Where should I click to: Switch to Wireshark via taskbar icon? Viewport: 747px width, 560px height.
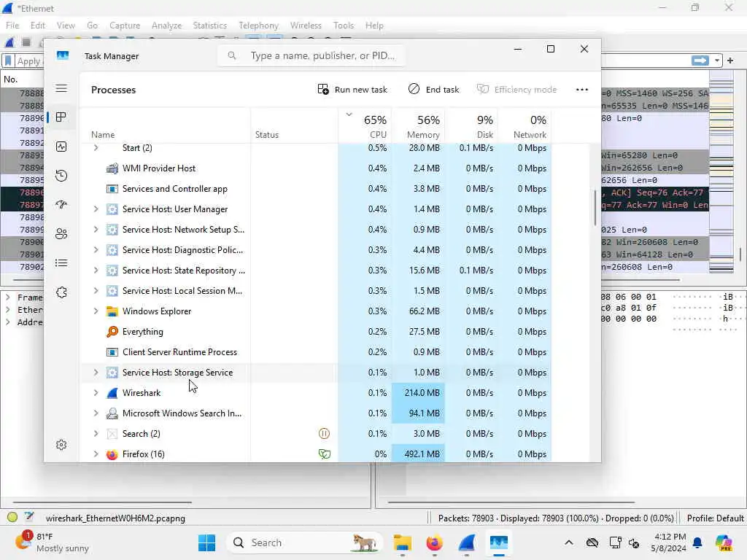coord(467,542)
